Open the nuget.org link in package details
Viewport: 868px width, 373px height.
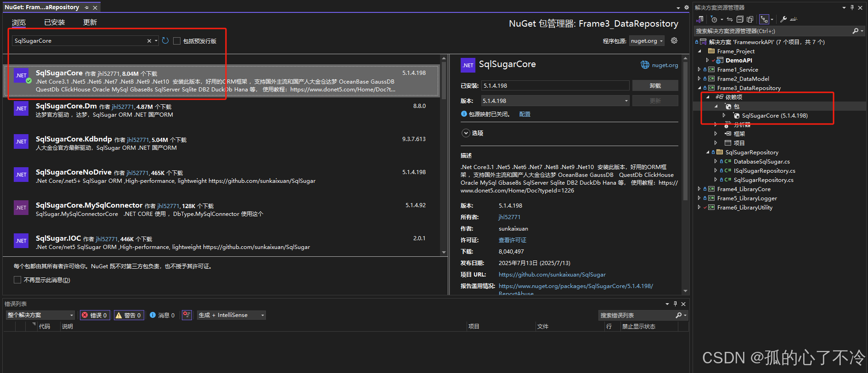point(665,65)
